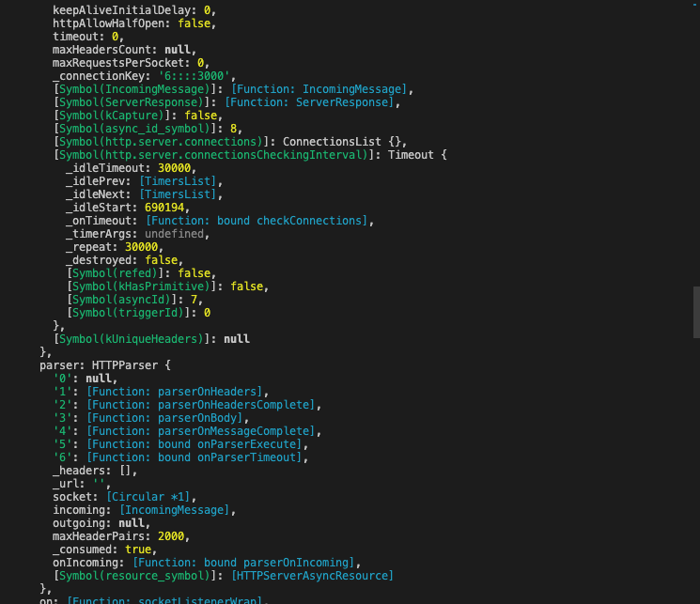
Task: Click the '_destroyed: false' line
Action: (125, 260)
